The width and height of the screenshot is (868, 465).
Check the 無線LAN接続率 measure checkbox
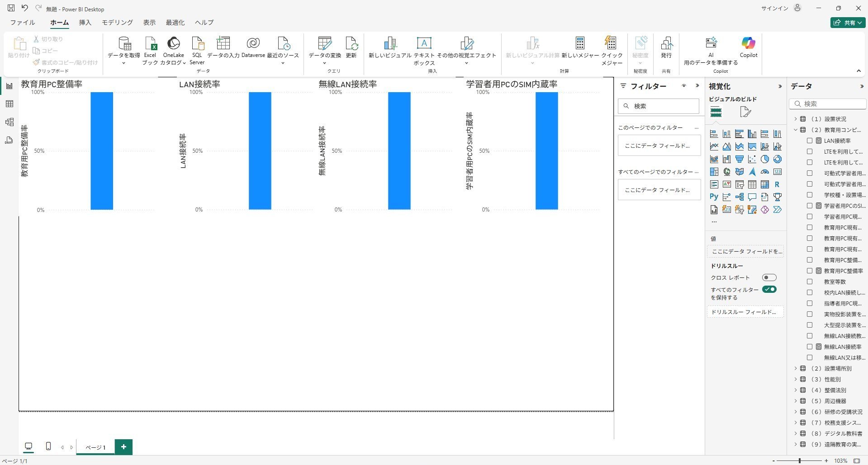coord(810,347)
